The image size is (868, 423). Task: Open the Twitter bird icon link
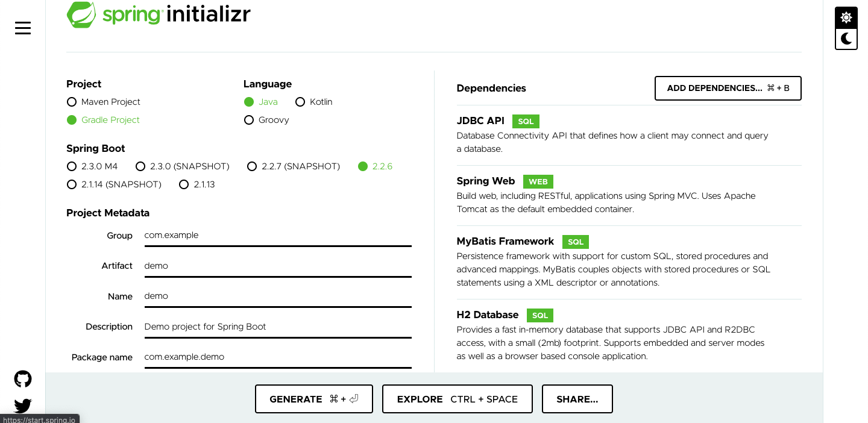coord(23,406)
